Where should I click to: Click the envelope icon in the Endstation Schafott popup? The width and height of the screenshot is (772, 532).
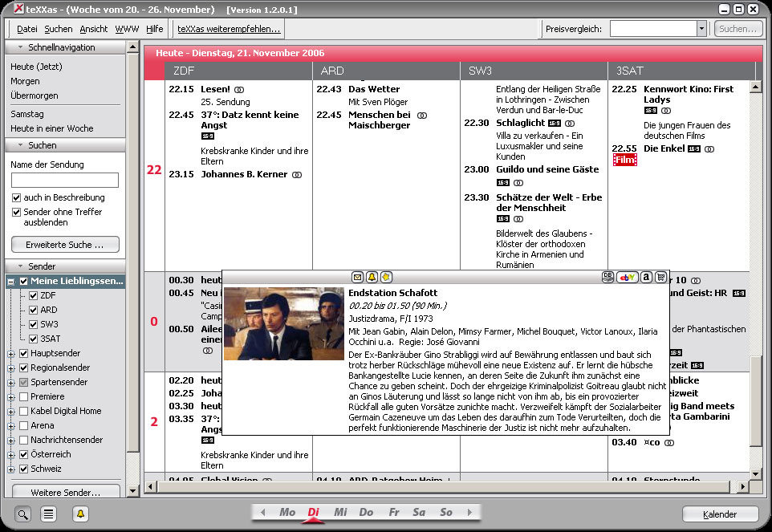tap(357, 278)
